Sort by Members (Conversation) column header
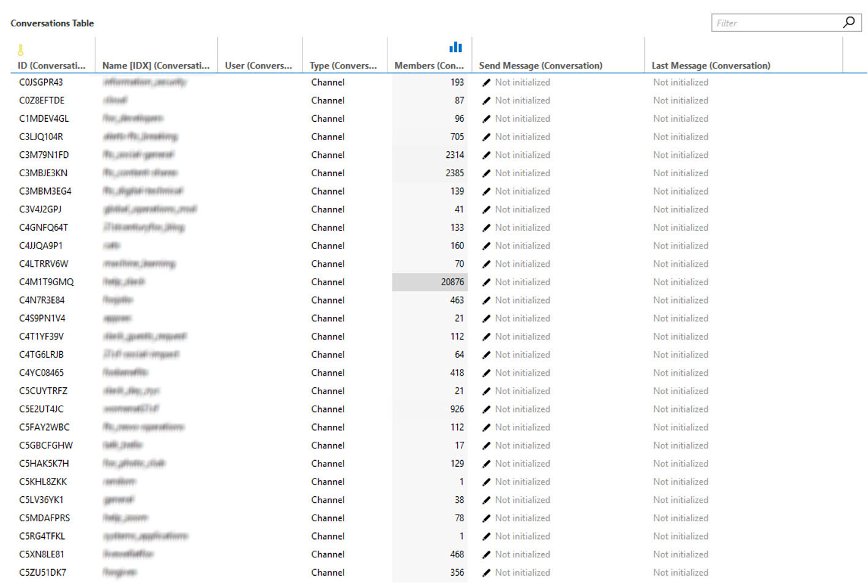This screenshot has height=588, width=868. pyautogui.click(x=429, y=65)
